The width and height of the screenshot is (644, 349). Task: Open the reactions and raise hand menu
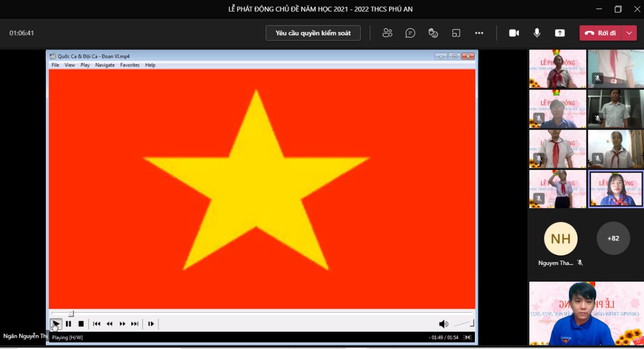433,33
